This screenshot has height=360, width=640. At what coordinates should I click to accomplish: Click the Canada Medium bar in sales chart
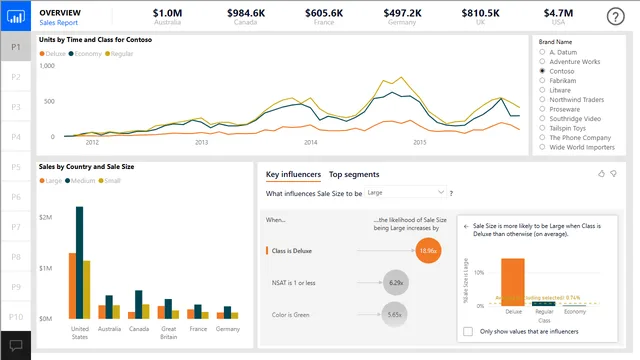coord(139,304)
